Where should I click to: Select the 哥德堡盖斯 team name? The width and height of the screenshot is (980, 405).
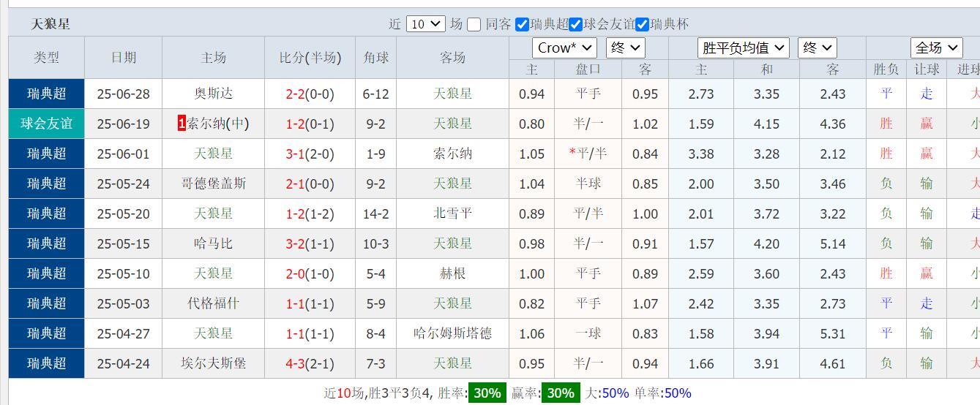(213, 183)
